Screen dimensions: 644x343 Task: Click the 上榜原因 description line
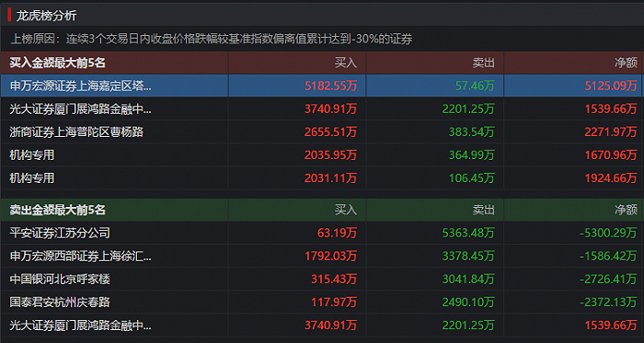click(211, 39)
